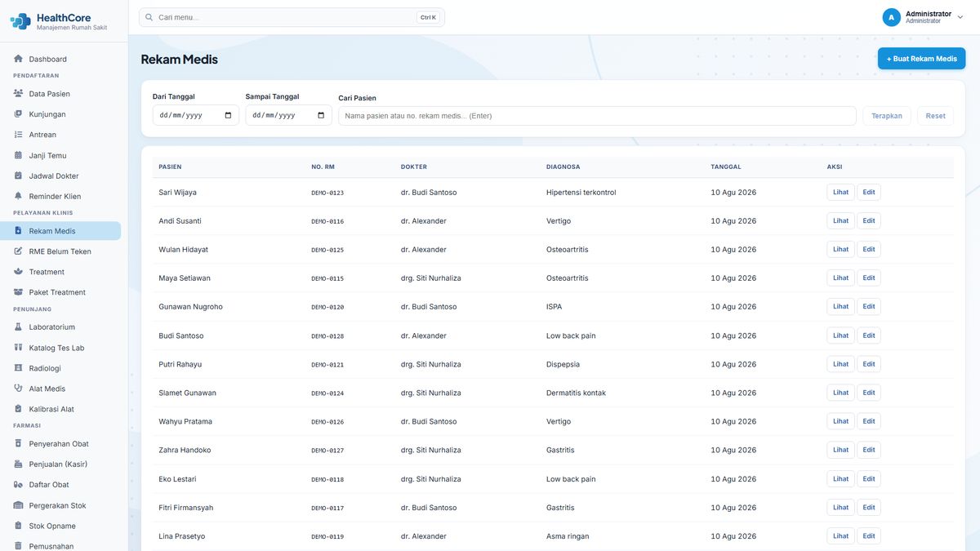980x551 pixels.
Task: View Sari Wijaya's record with Lihat
Action: [x=840, y=193]
